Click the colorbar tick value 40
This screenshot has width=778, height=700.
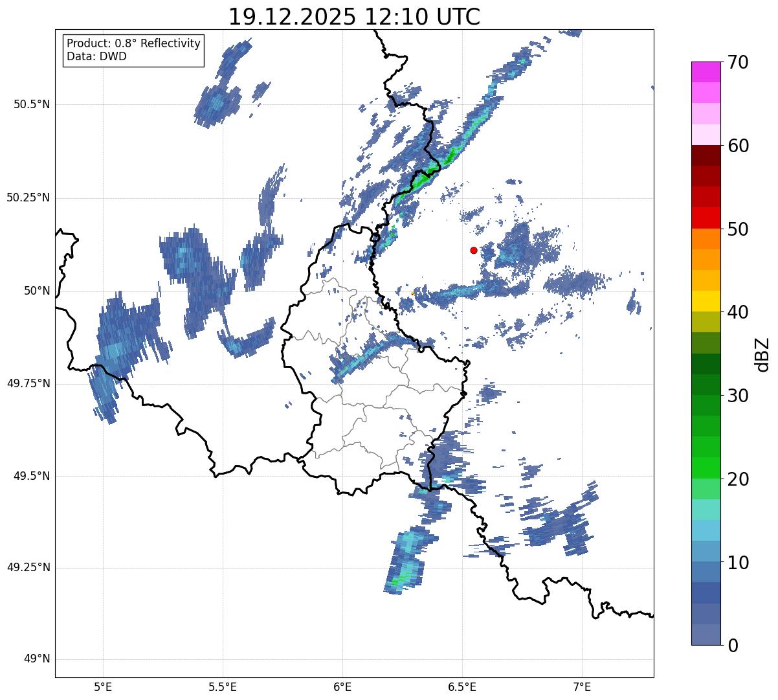tap(738, 312)
